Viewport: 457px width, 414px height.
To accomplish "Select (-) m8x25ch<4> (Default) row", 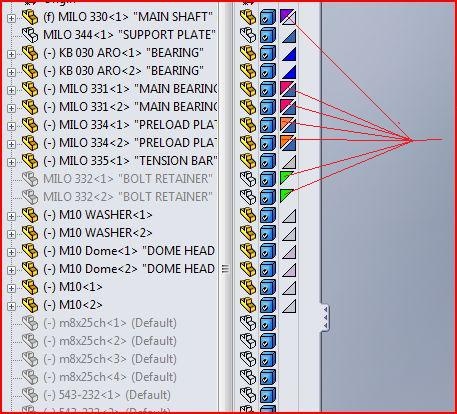I will 110,377.
